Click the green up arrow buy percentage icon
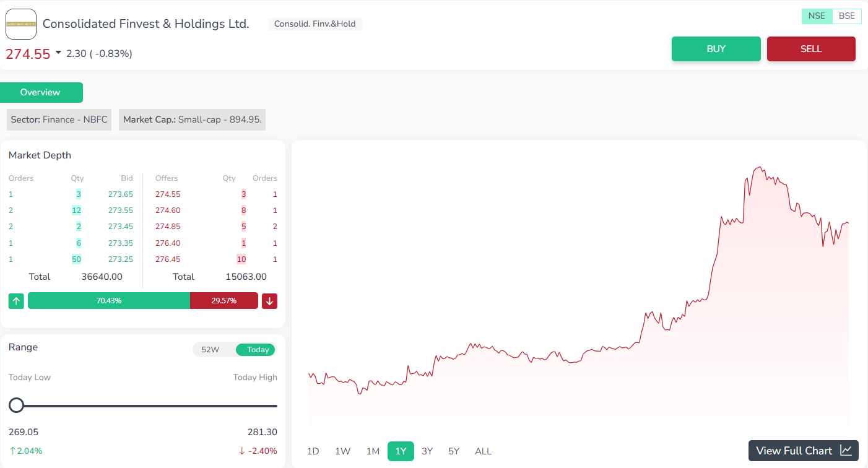868x468 pixels. click(16, 301)
